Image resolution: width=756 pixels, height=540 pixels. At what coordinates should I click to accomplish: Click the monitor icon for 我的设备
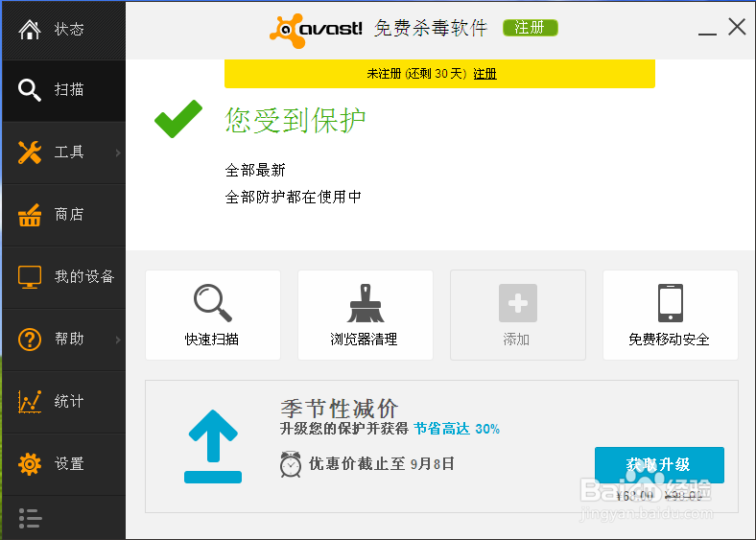click(x=30, y=277)
